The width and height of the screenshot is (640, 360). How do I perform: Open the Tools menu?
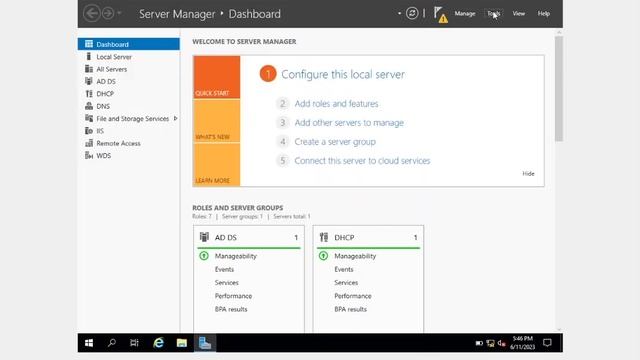tap(493, 13)
